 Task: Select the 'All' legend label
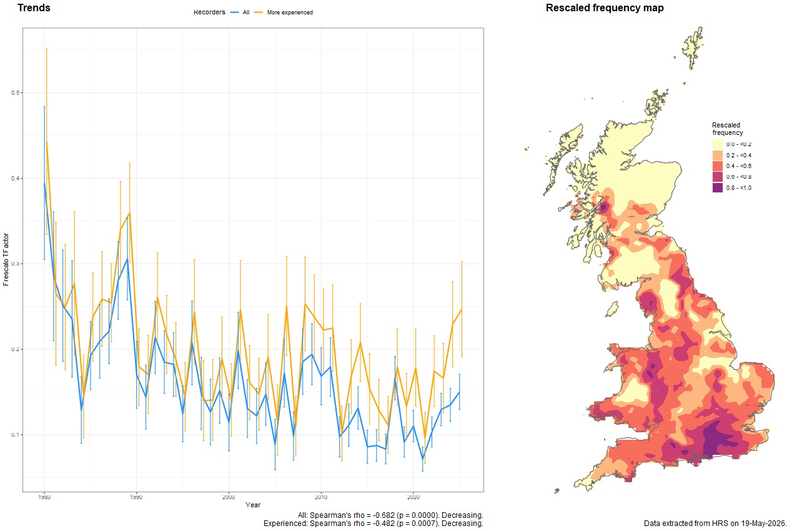pos(246,12)
